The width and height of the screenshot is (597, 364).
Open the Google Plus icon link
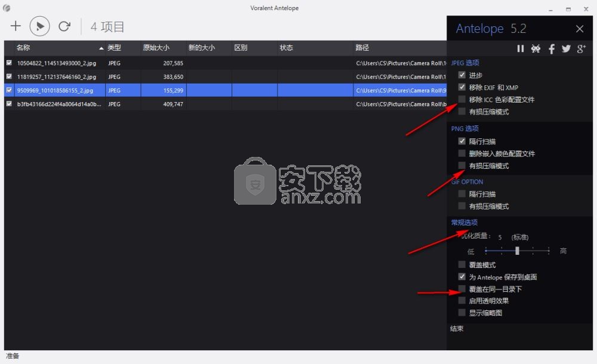(581, 48)
